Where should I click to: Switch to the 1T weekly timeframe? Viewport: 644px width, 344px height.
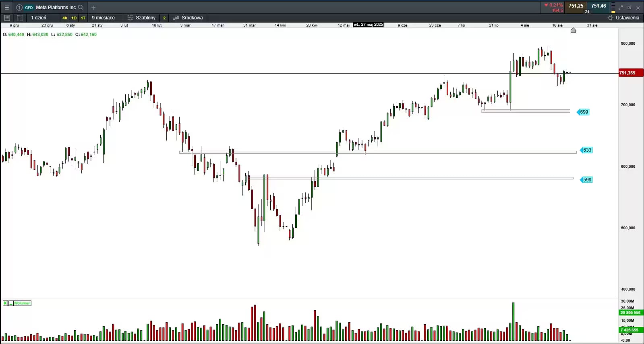(x=83, y=18)
